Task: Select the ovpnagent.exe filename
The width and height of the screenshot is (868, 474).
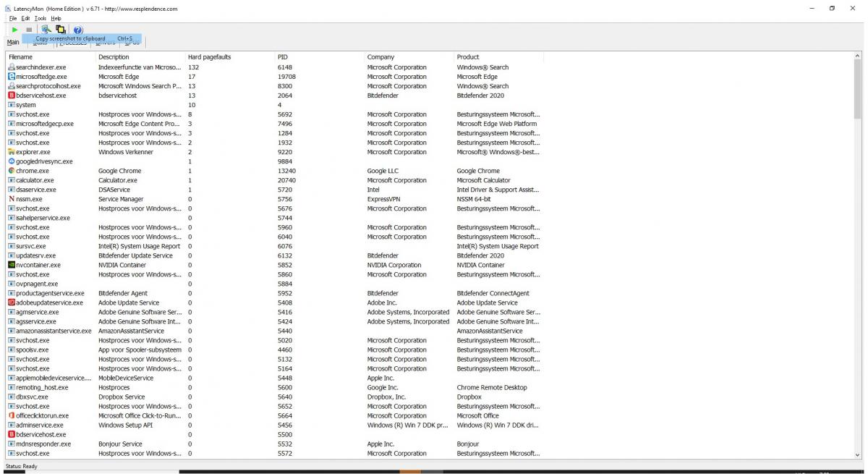Action: [37, 284]
